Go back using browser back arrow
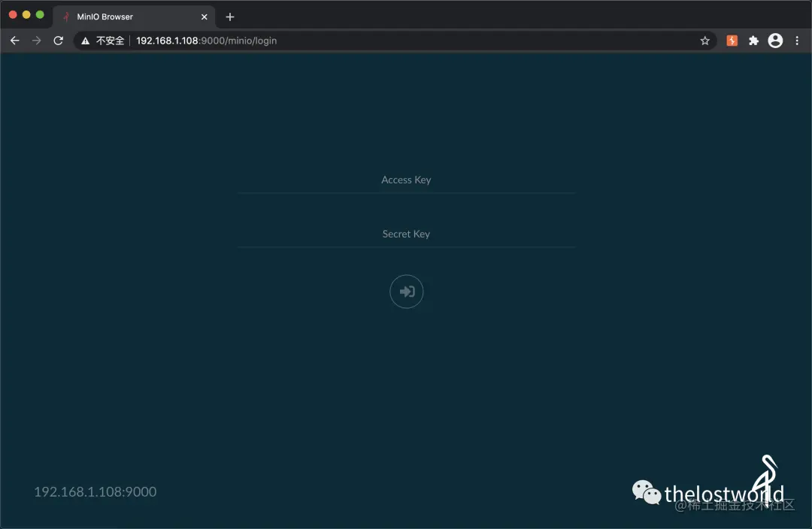This screenshot has height=529, width=812. [x=14, y=41]
